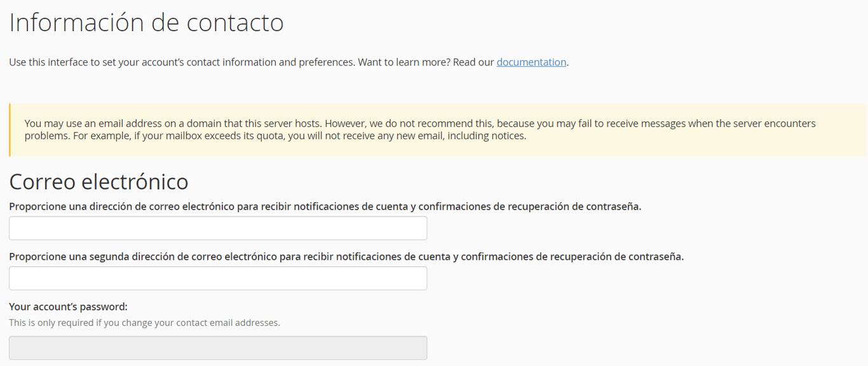Click the empty field under the first email prompt
The image size is (868, 366).
point(217,228)
